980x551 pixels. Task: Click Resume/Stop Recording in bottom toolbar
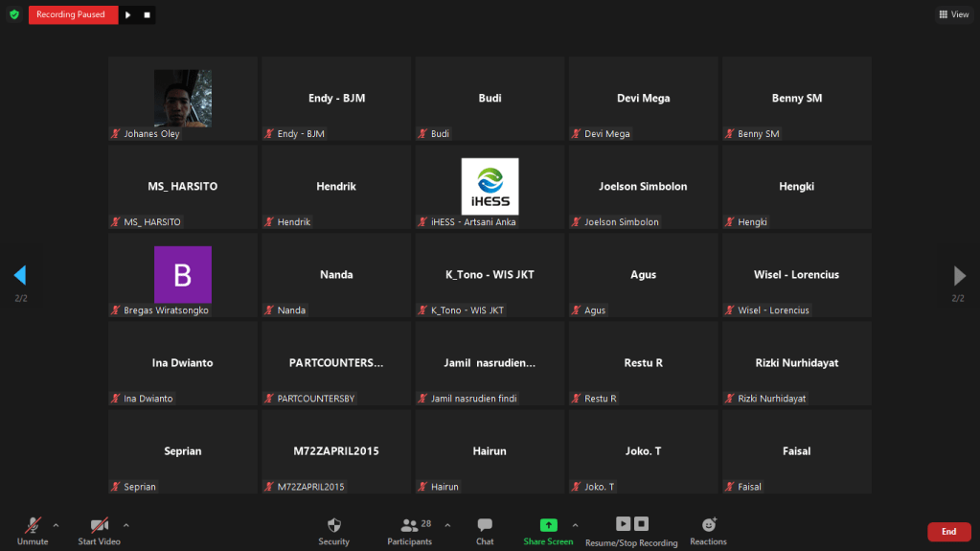coord(631,525)
